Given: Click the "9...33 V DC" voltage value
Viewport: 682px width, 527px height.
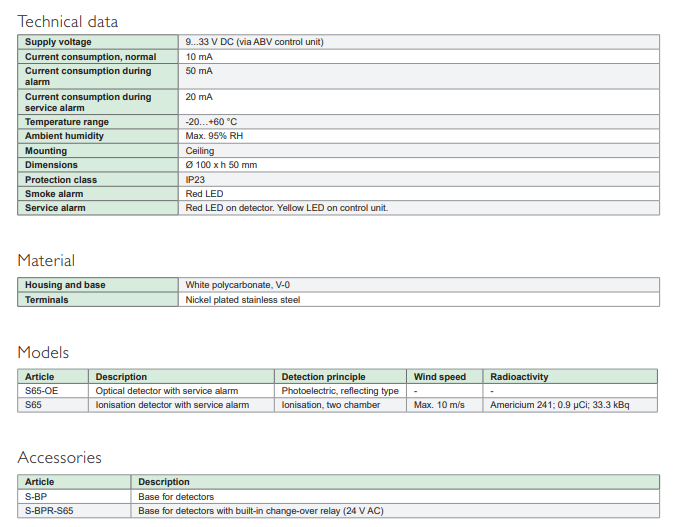Looking at the screenshot, I should [x=254, y=42].
